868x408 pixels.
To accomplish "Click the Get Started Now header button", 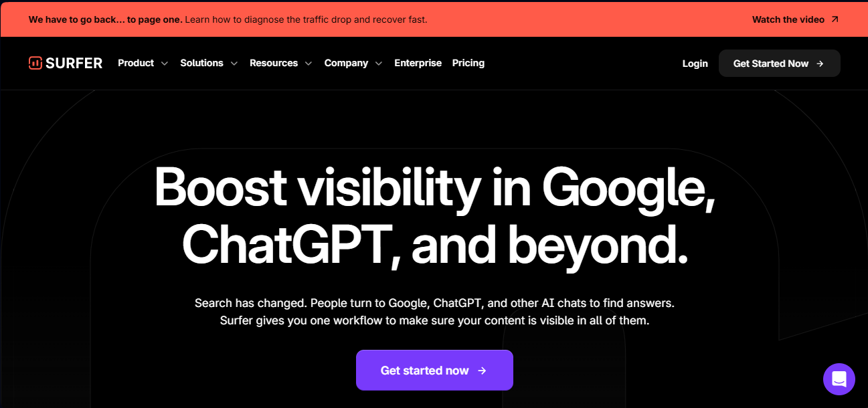I will (x=779, y=64).
